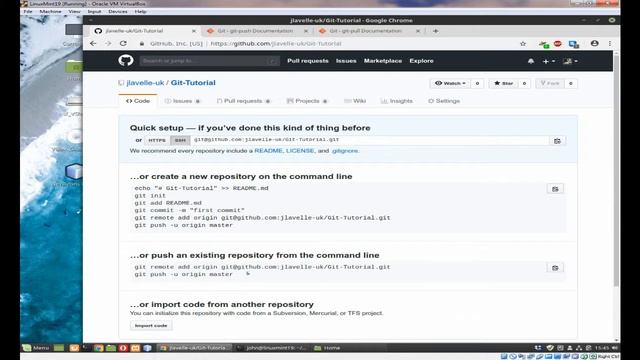Click the Chrome launcher in the panel
This screenshot has width=640, height=360.
coord(98,348)
